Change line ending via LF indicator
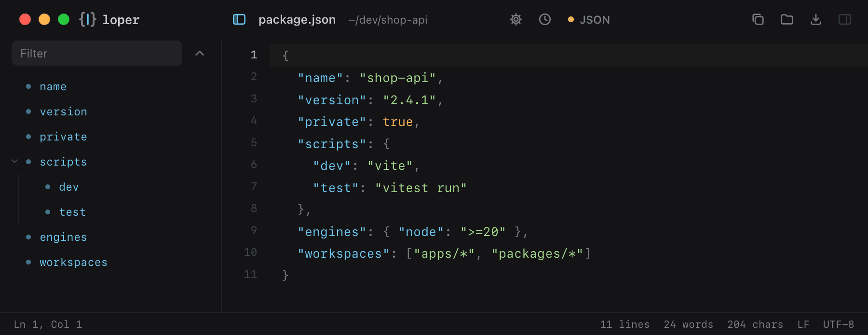This screenshot has width=868, height=335. (803, 324)
